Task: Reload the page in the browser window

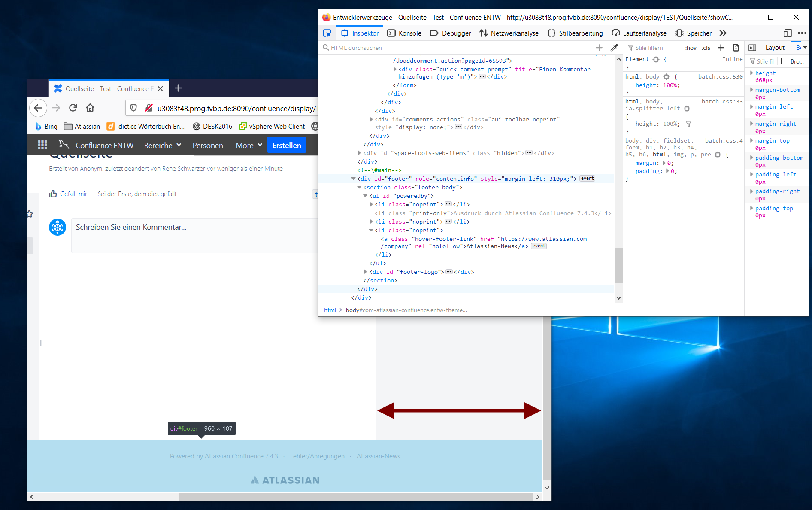Action: [x=73, y=108]
